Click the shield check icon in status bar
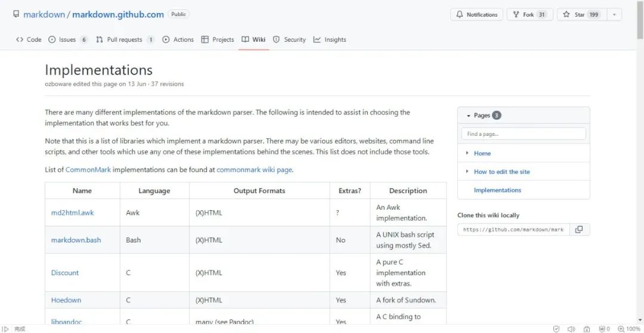 (556, 329)
